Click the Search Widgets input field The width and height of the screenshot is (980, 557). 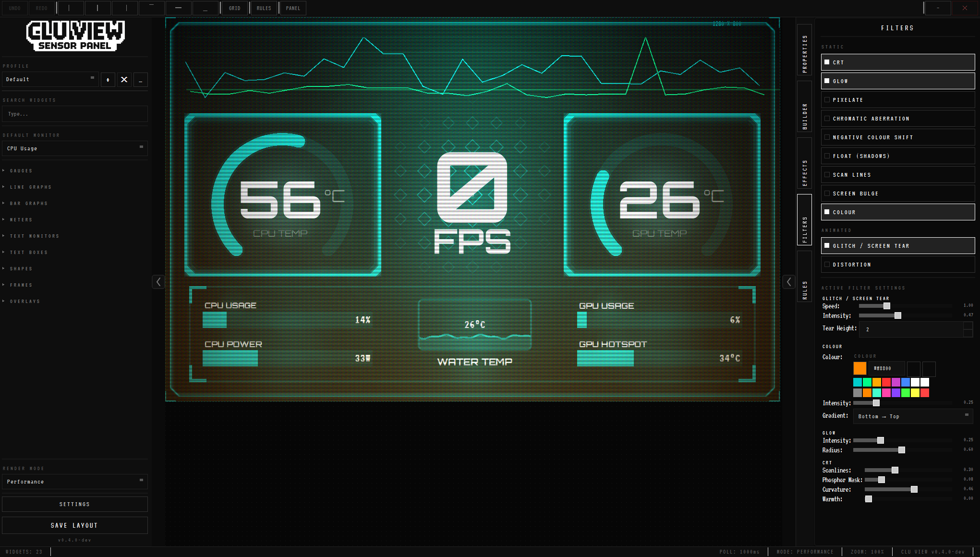point(74,114)
